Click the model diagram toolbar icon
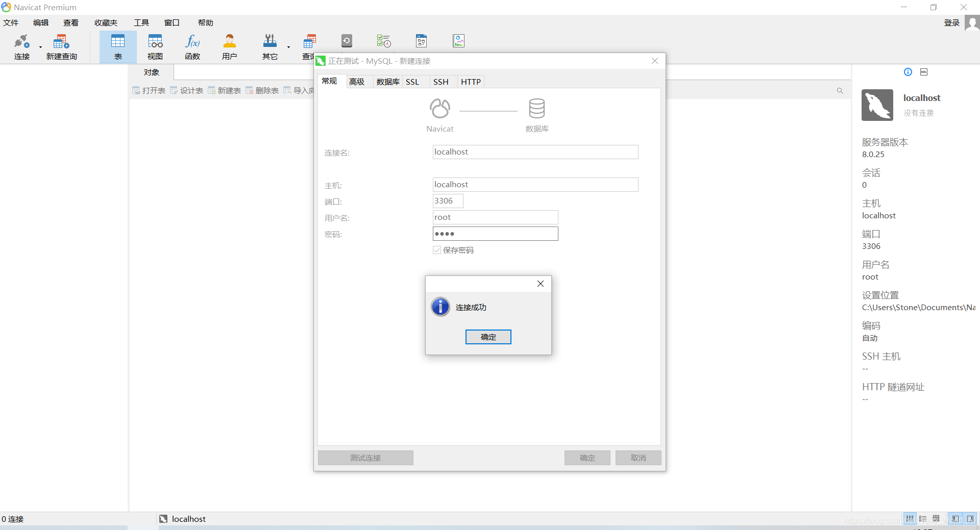Viewport: 980px width, 530px height. pos(421,41)
